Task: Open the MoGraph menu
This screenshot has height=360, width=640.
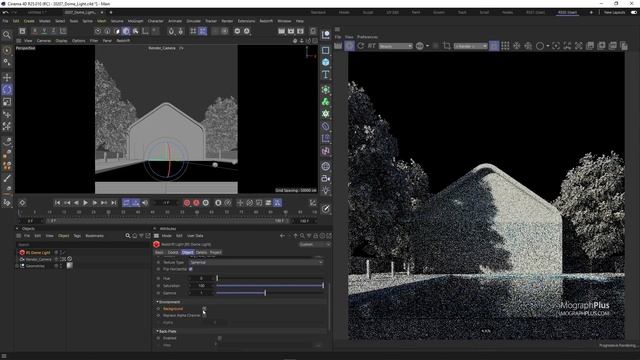Action: click(136, 21)
